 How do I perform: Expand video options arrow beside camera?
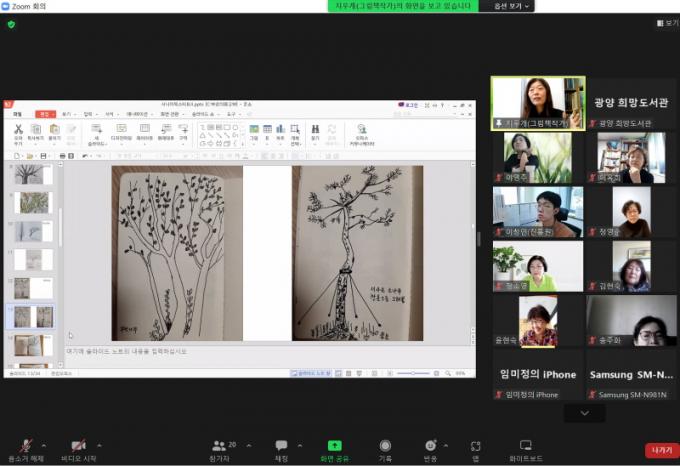click(100, 441)
